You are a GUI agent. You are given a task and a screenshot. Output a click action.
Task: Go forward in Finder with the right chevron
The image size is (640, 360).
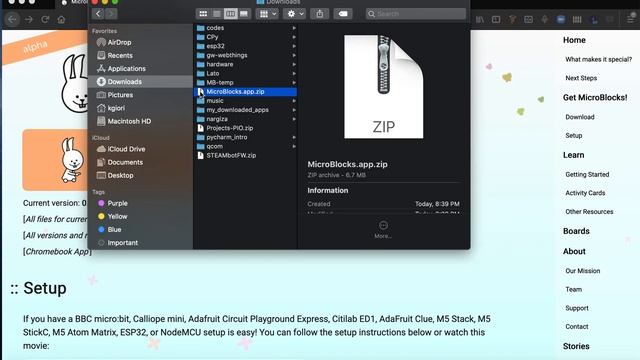(111, 14)
